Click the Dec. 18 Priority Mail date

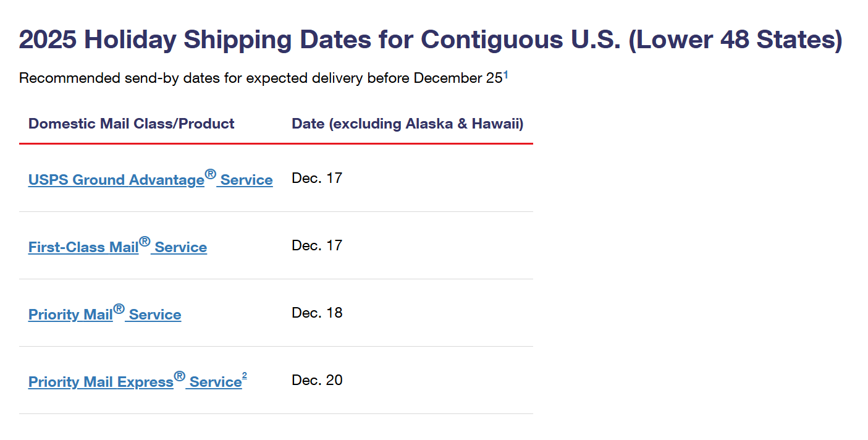(317, 313)
